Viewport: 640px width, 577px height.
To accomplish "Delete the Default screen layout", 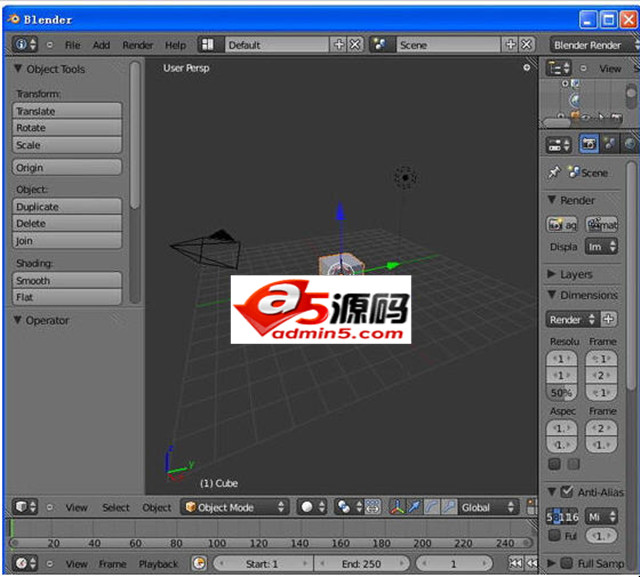I will click(356, 44).
